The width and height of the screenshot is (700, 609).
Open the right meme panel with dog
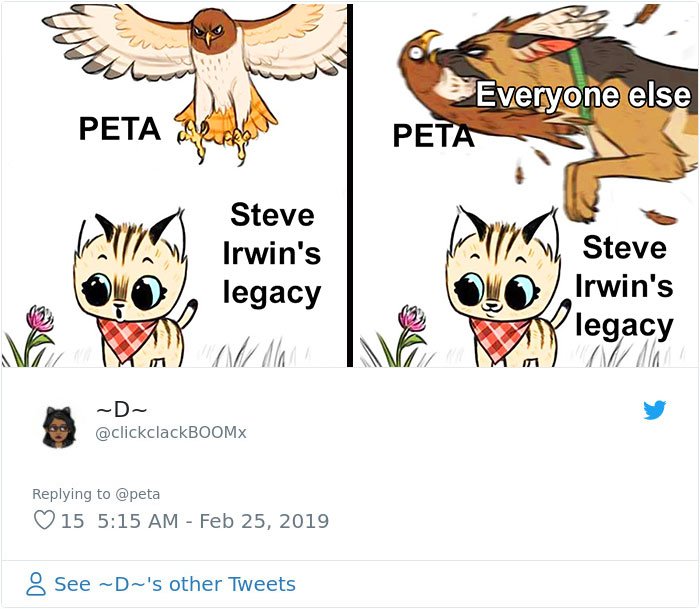coord(525,185)
